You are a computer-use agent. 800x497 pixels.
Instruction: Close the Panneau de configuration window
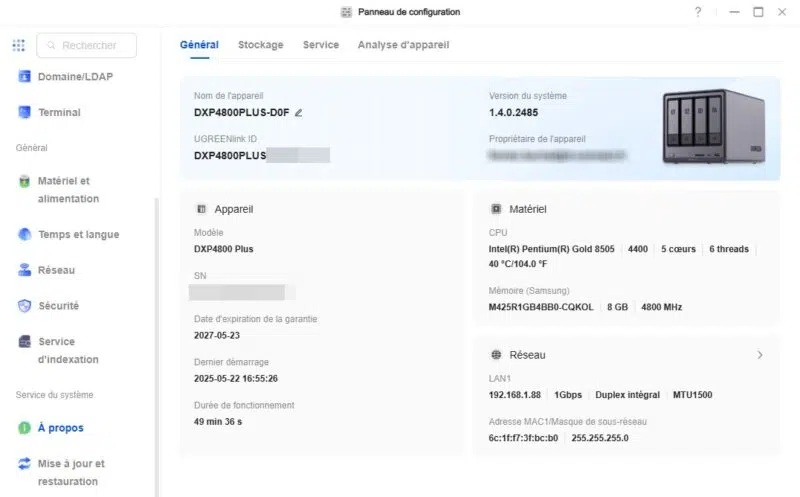782,12
